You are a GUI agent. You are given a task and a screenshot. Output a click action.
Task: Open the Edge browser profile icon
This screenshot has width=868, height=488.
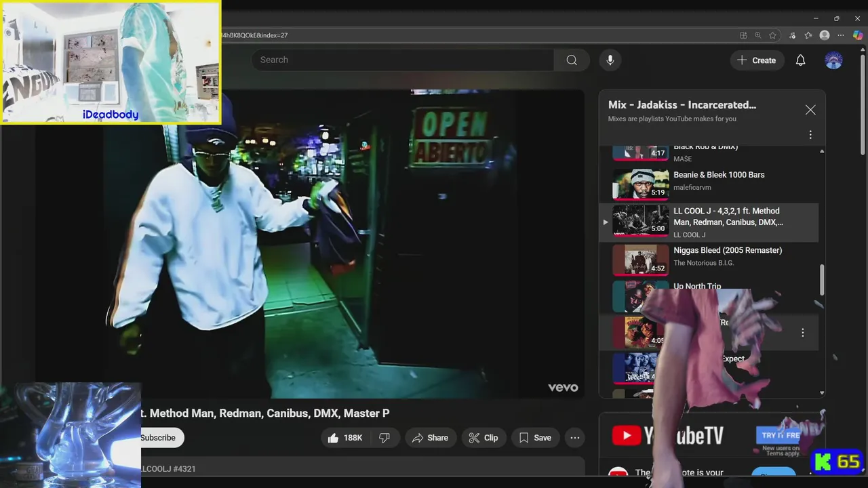coord(825,35)
